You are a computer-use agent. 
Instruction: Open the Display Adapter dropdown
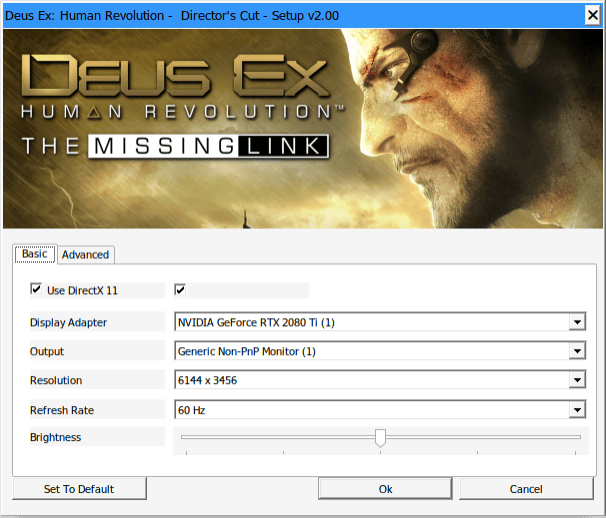[576, 322]
